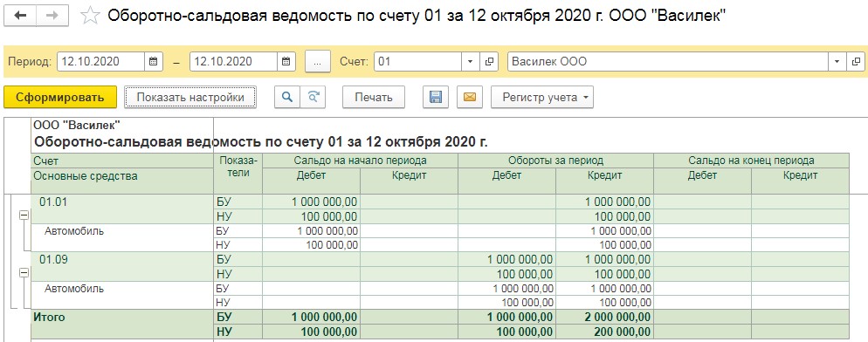868x342 pixels.
Task: Click the Итого row label
Action: (x=50, y=317)
